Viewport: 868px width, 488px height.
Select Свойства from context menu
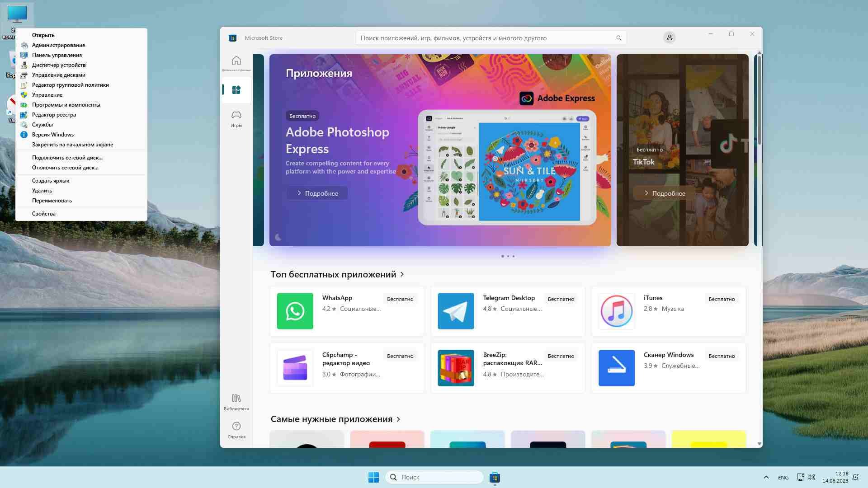coord(43,213)
